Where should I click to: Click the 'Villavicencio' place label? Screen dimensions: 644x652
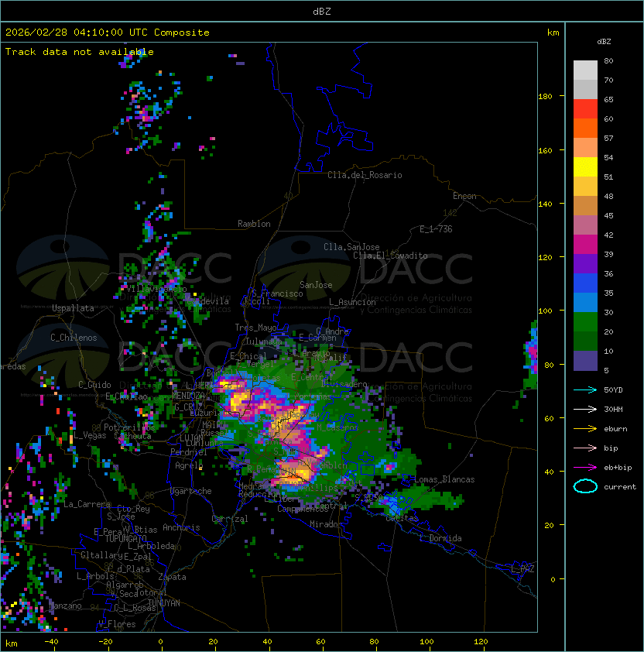[x=156, y=289]
